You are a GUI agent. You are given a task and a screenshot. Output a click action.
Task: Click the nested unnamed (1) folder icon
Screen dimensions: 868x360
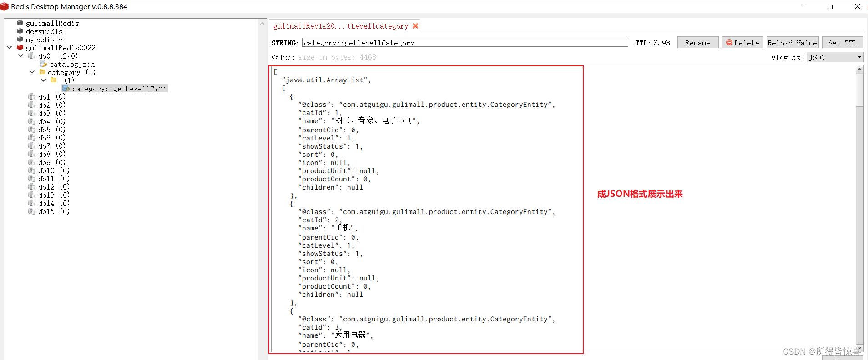click(54, 80)
